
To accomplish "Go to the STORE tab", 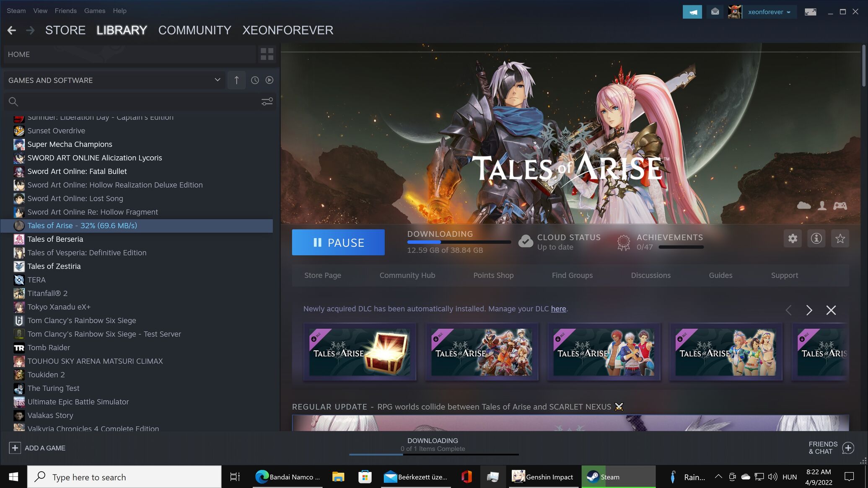I will pyautogui.click(x=65, y=30).
